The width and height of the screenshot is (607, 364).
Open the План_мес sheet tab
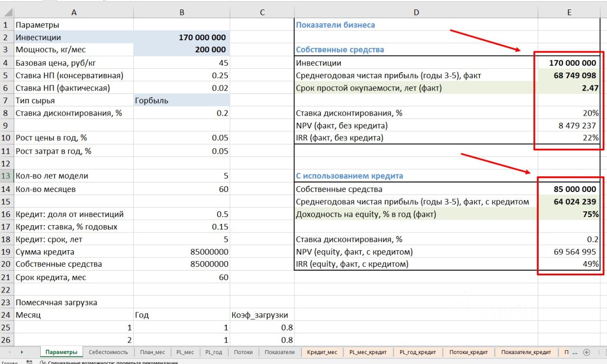[152, 352]
